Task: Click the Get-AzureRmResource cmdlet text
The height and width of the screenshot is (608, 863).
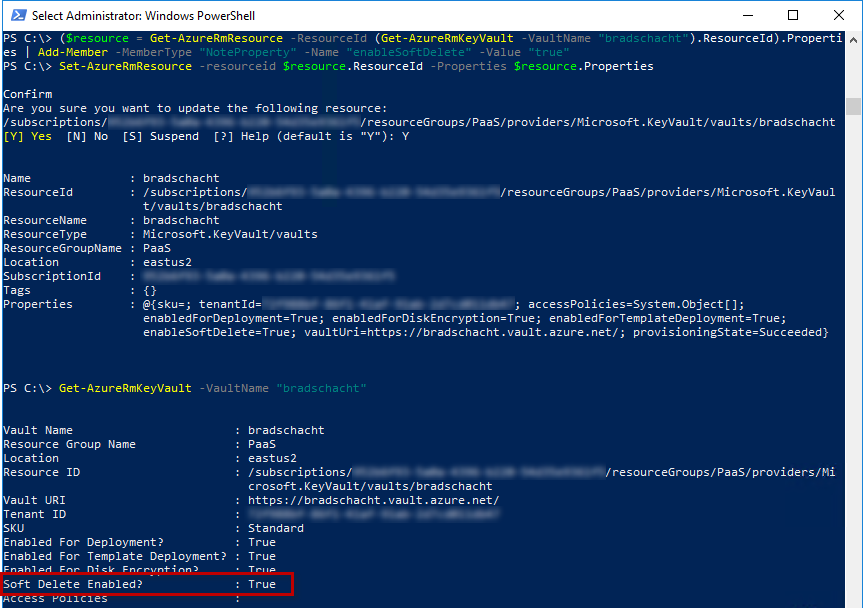Action: [x=216, y=39]
